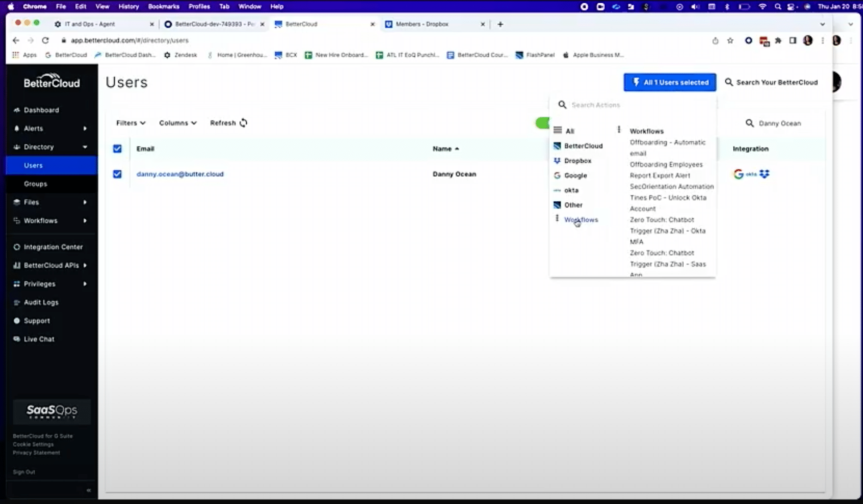The image size is (863, 504).
Task: Toggle the green switch beside the actions panel
Action: pyautogui.click(x=542, y=123)
